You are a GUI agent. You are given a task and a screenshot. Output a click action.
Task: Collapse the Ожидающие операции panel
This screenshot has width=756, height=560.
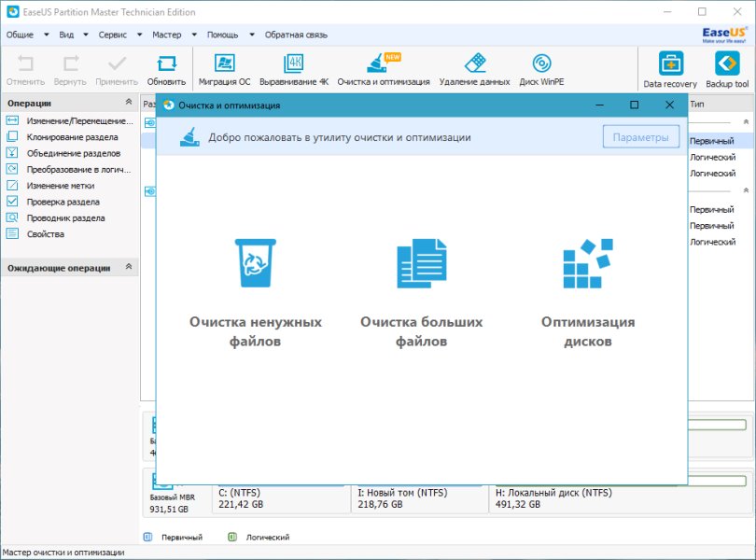(129, 268)
